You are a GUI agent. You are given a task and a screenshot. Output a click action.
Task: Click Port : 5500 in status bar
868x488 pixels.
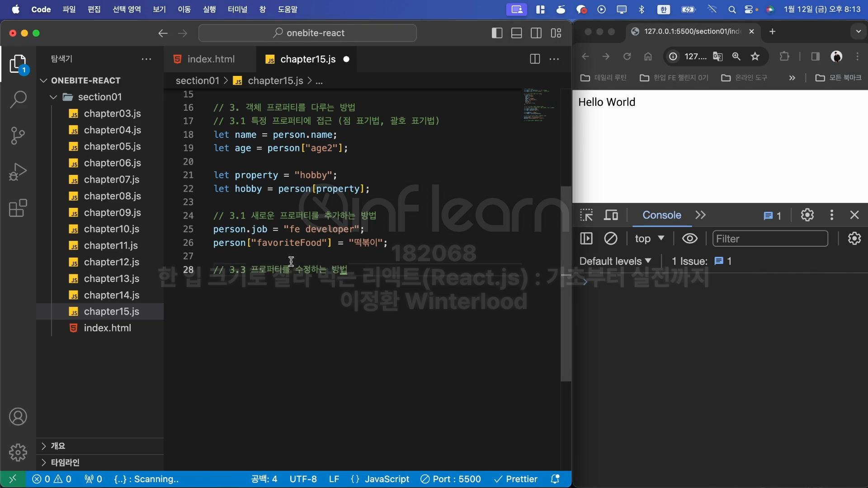[451, 479]
